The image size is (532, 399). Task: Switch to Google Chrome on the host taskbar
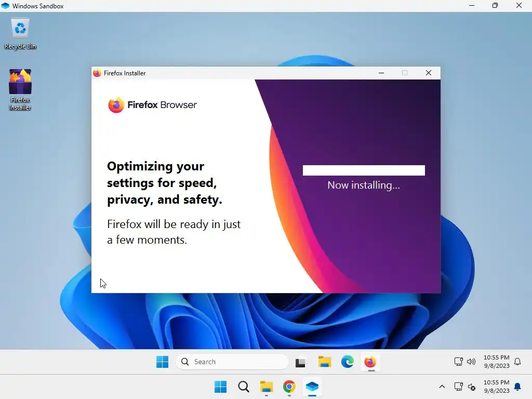pos(289,387)
